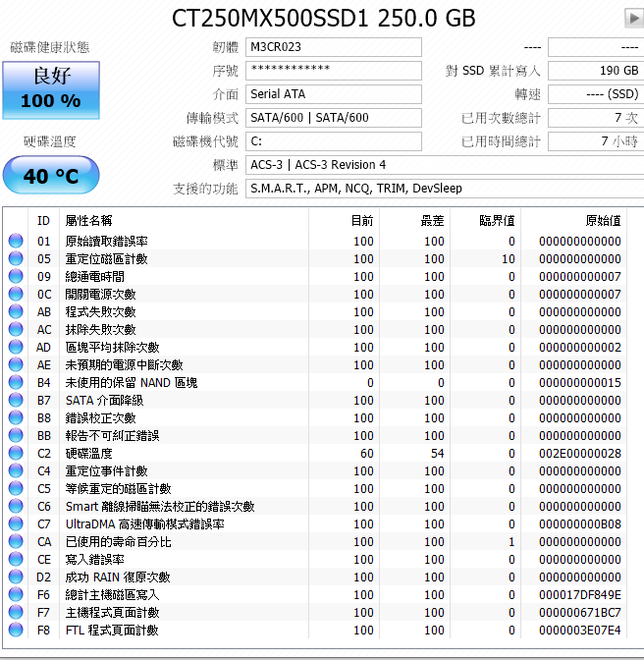Click threshold value 10 in row 05
644x660 pixels.
[x=509, y=259]
